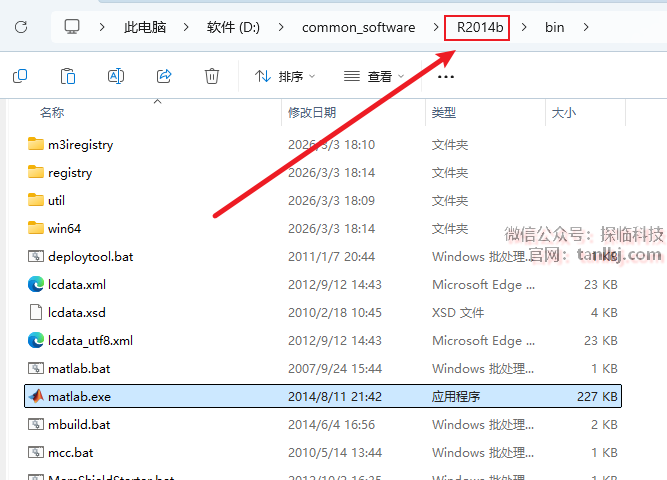Click the date 2014/6/4 16:56
The image size is (667, 480).
click(x=331, y=425)
